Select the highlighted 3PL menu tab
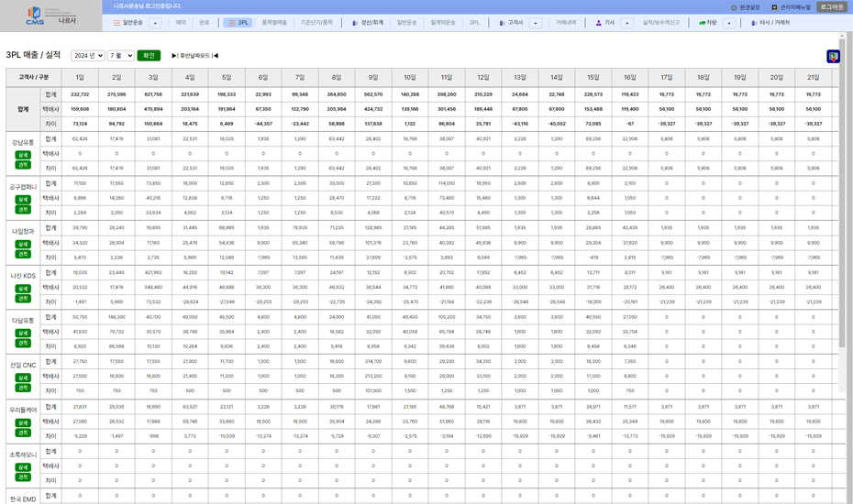The image size is (853, 504). (x=238, y=23)
